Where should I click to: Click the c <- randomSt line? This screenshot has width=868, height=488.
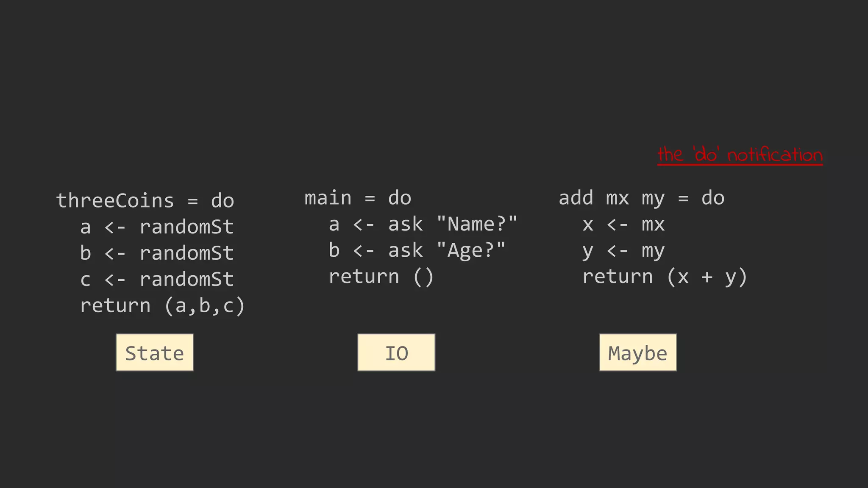click(x=157, y=280)
